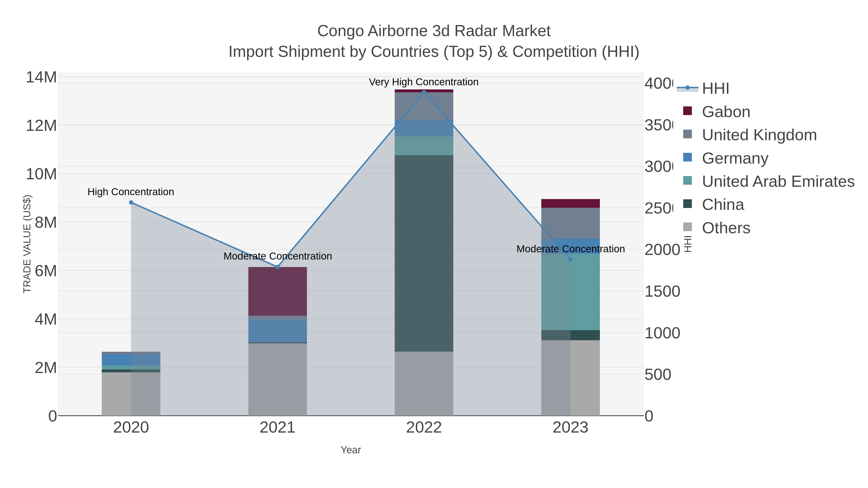Click the 'High Concentration' annotation above 2020
This screenshot has height=488, width=868.
pyautogui.click(x=131, y=192)
